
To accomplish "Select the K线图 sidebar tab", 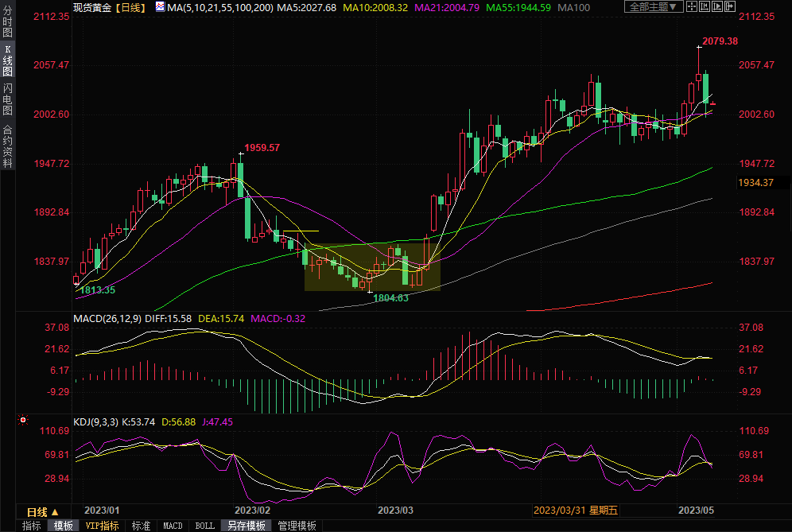I will point(7,60).
